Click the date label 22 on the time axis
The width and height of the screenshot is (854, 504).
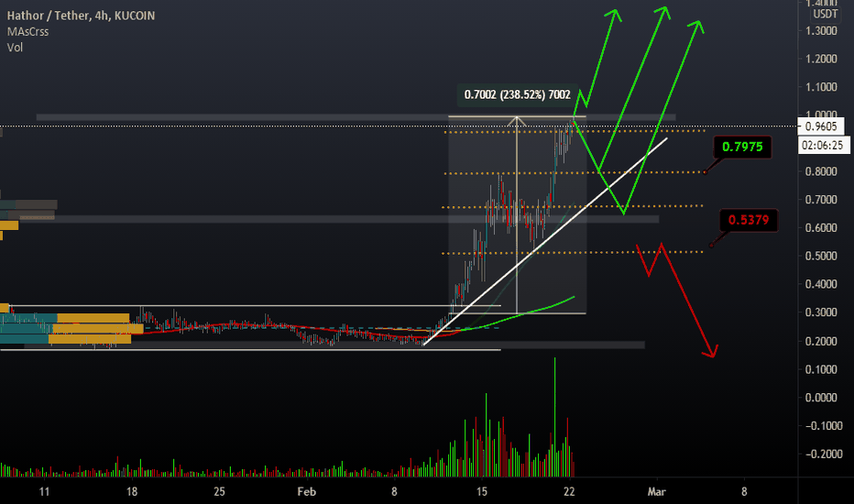click(569, 491)
